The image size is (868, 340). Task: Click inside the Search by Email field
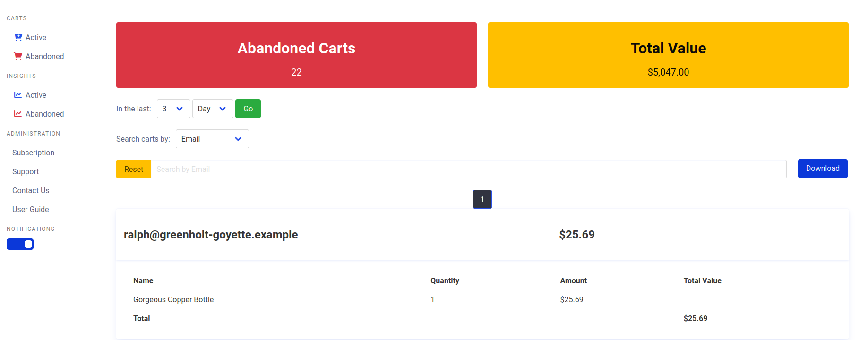point(469,169)
